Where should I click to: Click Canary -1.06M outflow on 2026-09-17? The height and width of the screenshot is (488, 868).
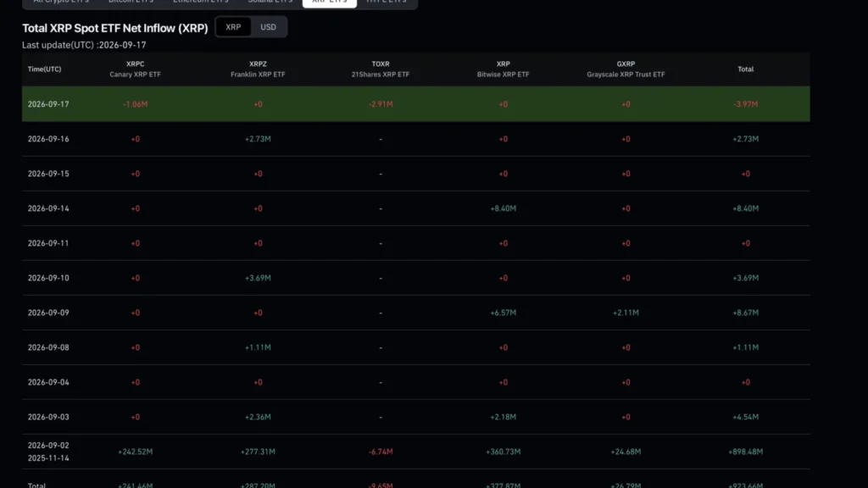(x=135, y=104)
